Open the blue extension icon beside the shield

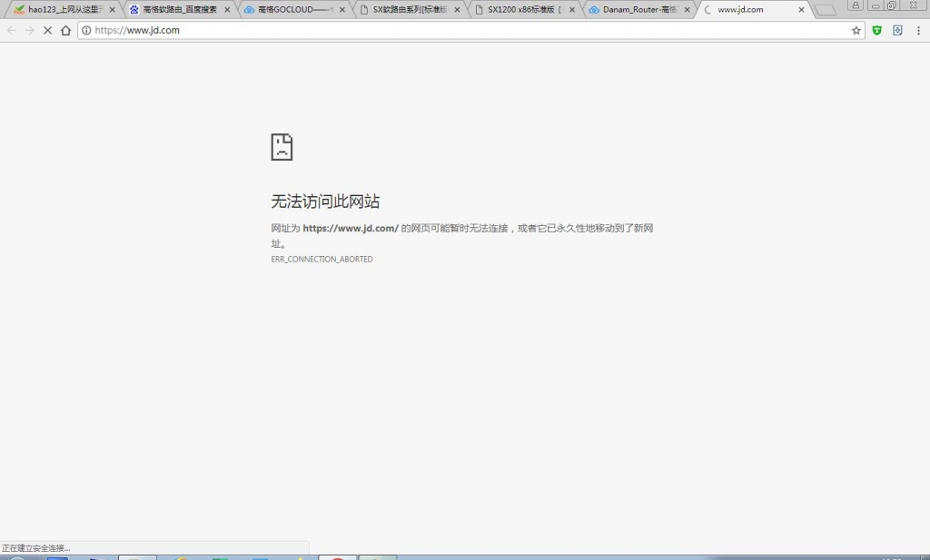tap(897, 30)
